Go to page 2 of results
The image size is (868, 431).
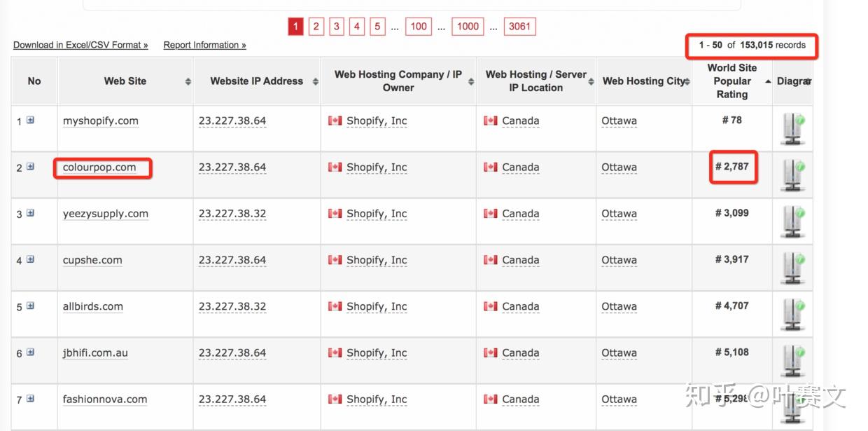point(316,27)
